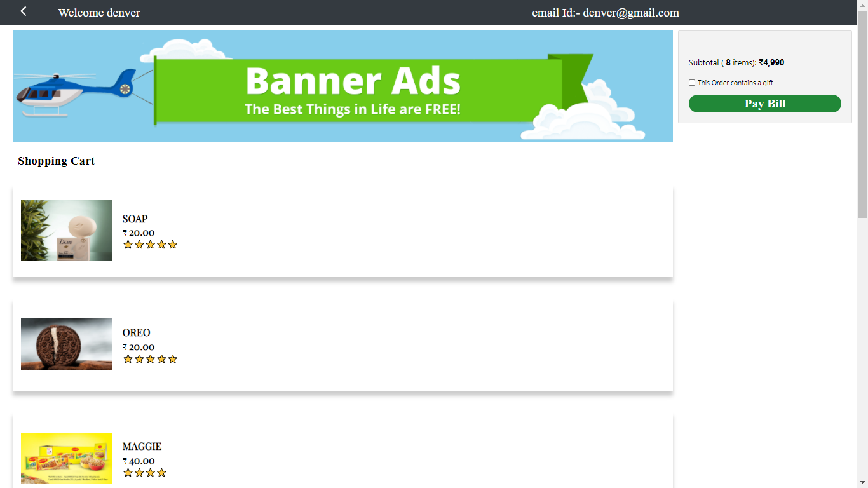The height and width of the screenshot is (488, 868).
Task: Click the third star of OREO rating
Action: coord(151,359)
